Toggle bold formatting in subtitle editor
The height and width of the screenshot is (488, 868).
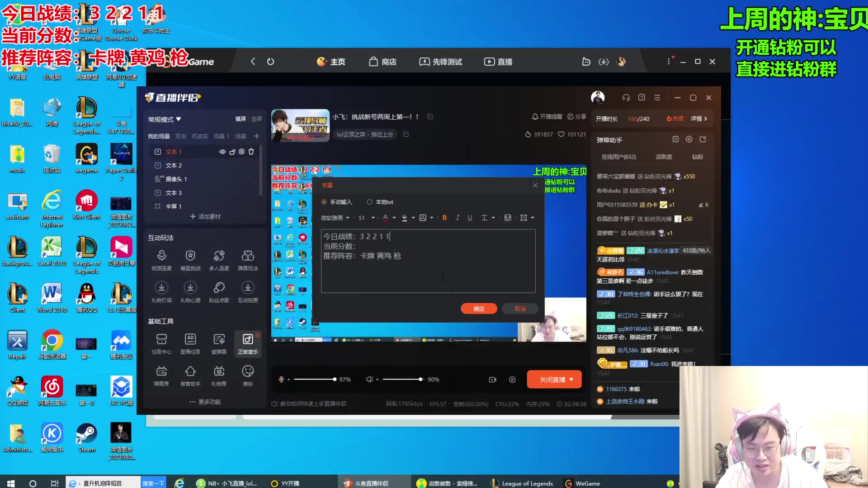click(444, 218)
